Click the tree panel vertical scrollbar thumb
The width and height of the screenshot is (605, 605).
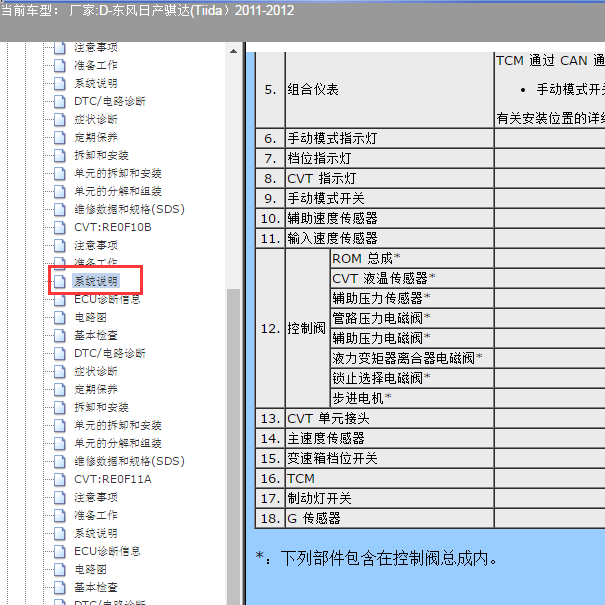233,447
